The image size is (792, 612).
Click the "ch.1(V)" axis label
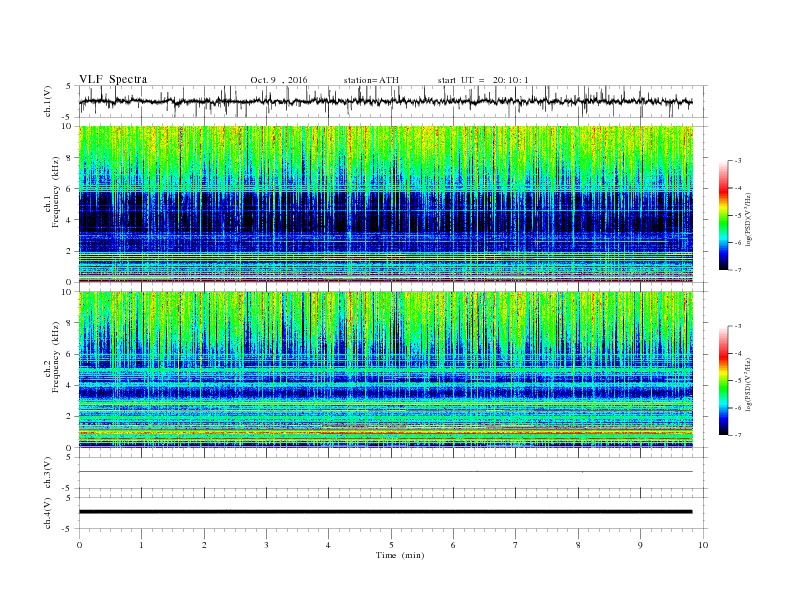click(x=48, y=101)
